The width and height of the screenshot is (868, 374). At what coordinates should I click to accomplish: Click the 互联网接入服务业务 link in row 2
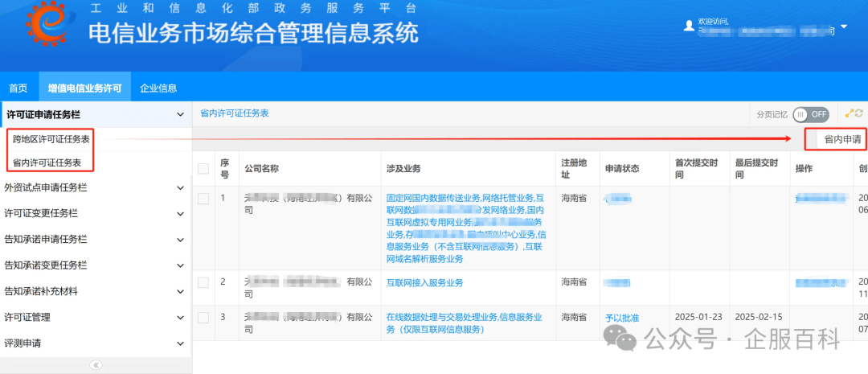(x=424, y=283)
